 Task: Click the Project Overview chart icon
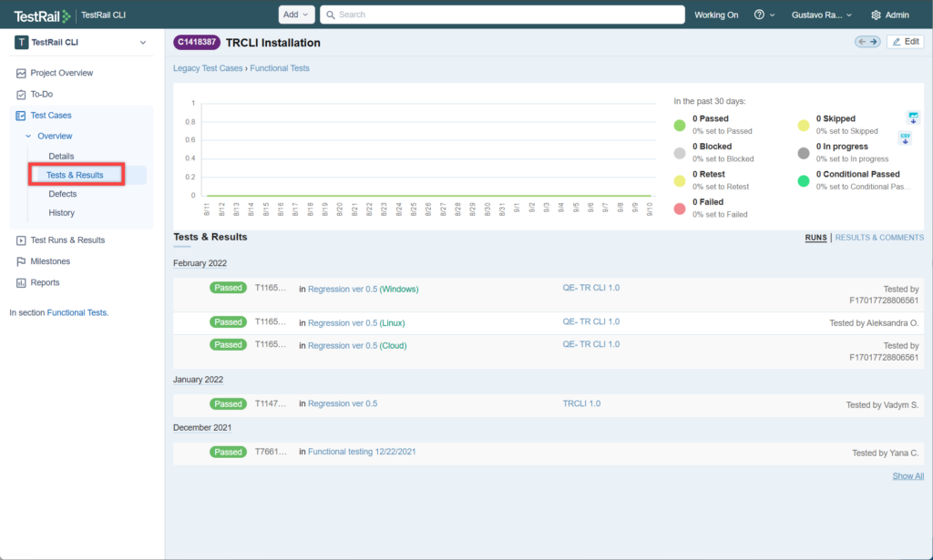point(21,73)
